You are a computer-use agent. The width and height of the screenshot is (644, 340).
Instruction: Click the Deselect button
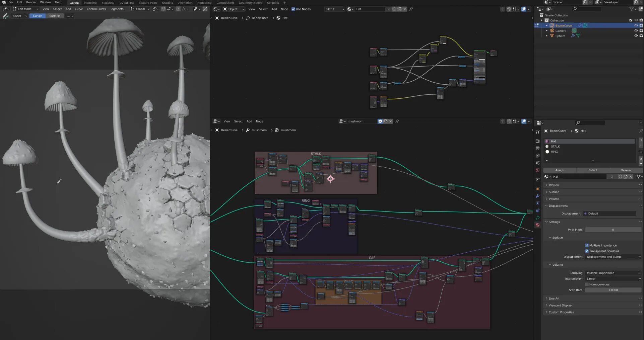tap(626, 170)
